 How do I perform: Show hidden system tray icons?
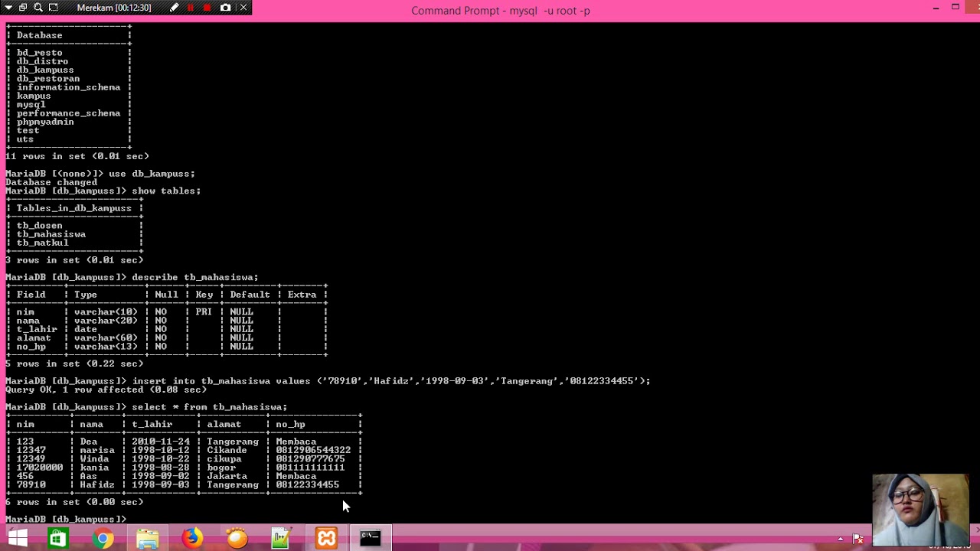840,540
